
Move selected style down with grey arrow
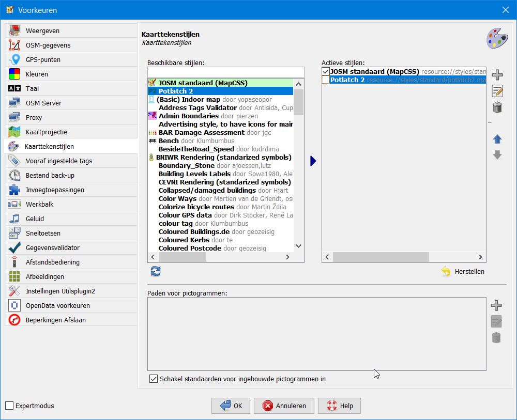pyautogui.click(x=497, y=155)
